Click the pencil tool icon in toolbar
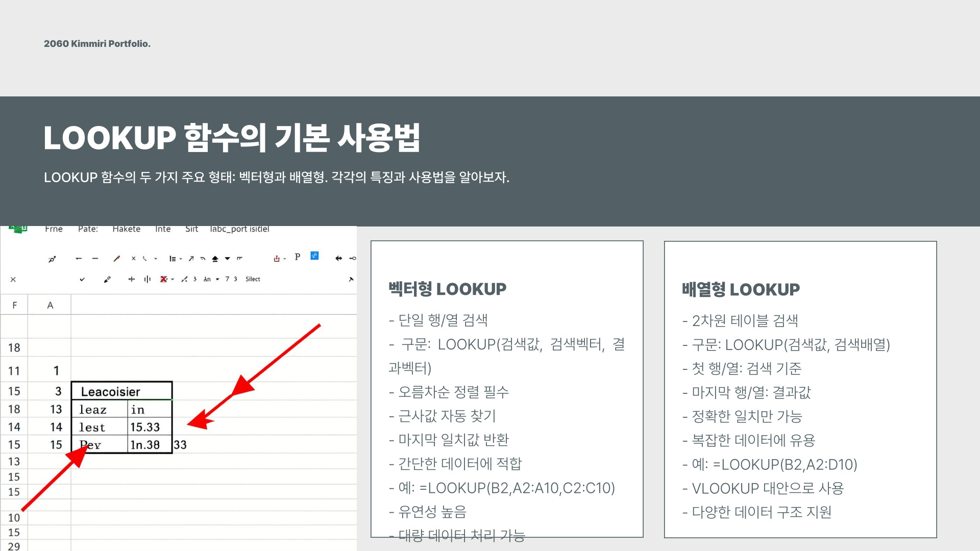The image size is (980, 551). point(117,259)
